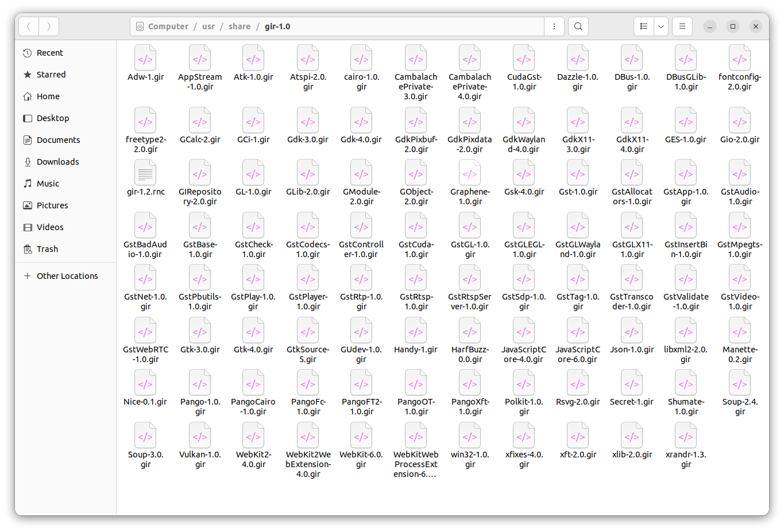Click the GstPlayer-1.0.gir file name
The image size is (784, 532).
pos(308,302)
